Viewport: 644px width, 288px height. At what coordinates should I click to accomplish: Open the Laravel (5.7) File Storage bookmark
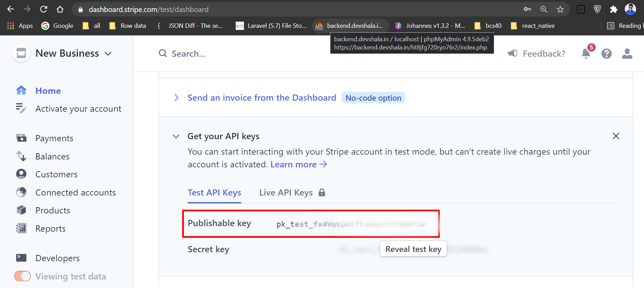pyautogui.click(x=271, y=26)
